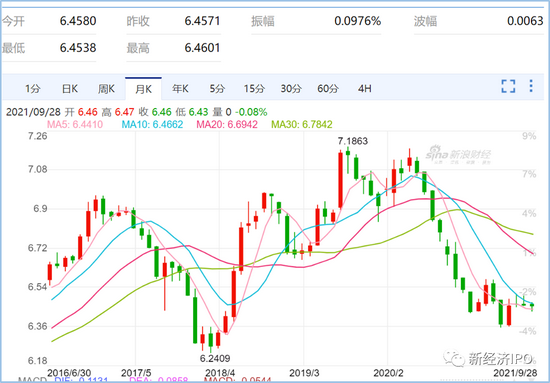550x383 pixels.
Task: Click the -0.08% change value in header
Action: tap(251, 112)
